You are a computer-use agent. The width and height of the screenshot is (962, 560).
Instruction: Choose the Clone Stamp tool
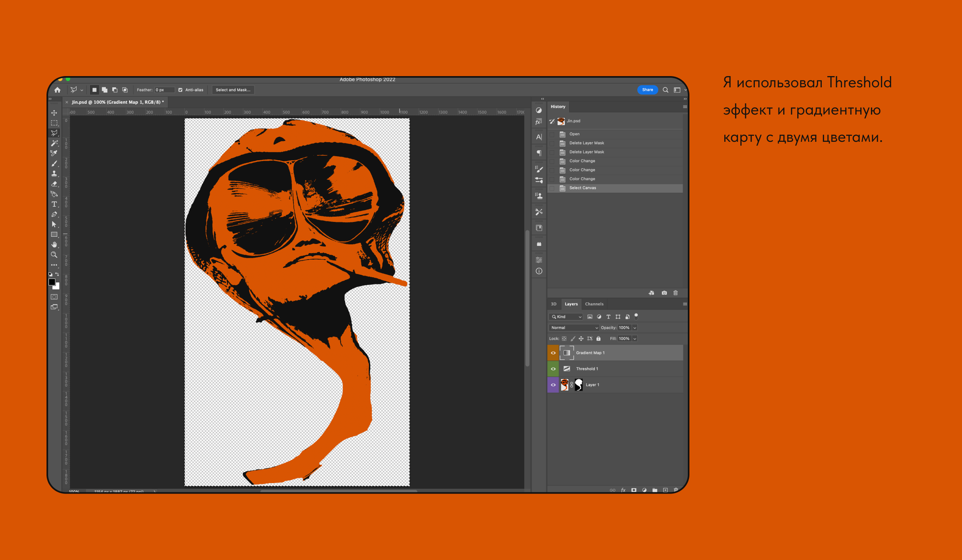pyautogui.click(x=54, y=173)
